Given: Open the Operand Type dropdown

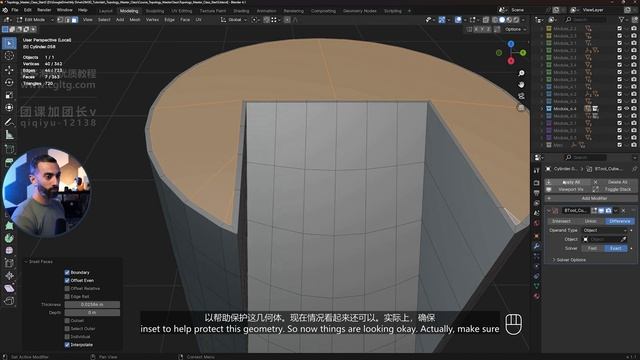Looking at the screenshot, I should point(604,230).
